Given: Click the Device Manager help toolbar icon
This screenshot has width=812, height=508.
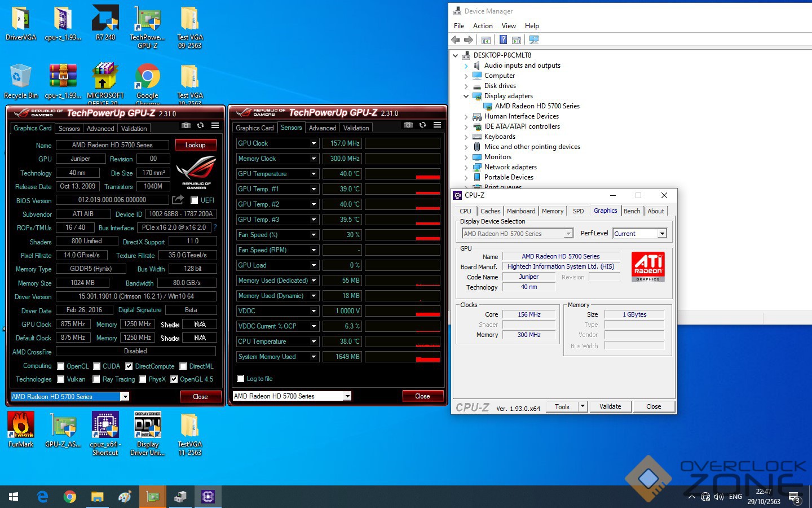Looking at the screenshot, I should pos(503,40).
